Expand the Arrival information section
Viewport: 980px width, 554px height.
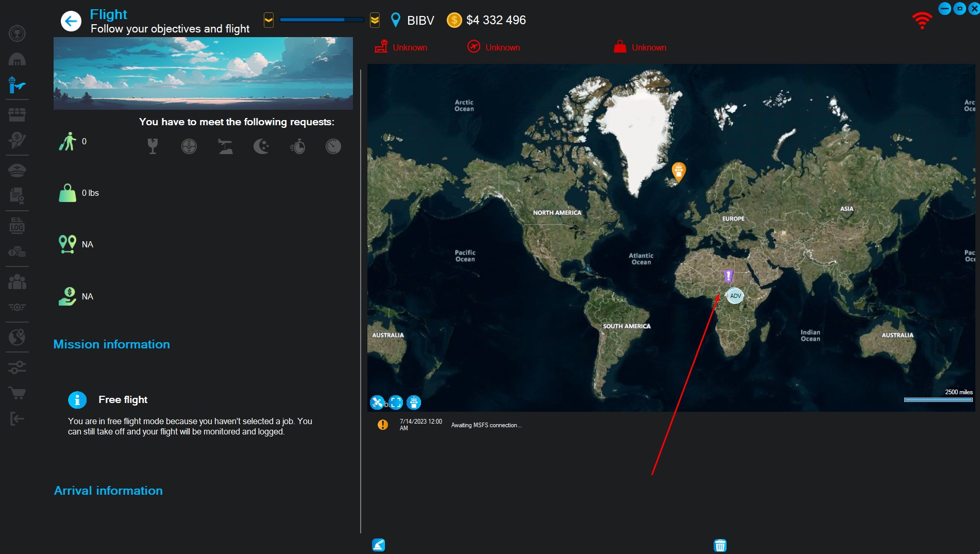pos(108,490)
